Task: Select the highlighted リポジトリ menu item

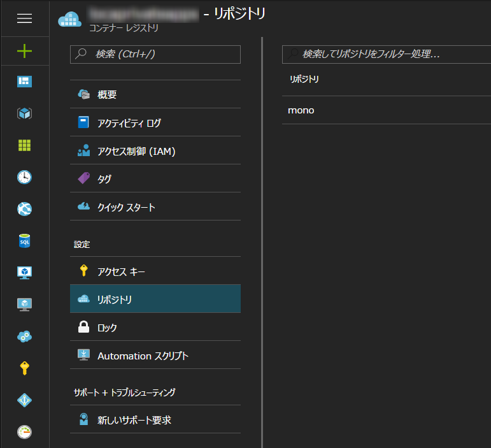Action: click(x=155, y=299)
